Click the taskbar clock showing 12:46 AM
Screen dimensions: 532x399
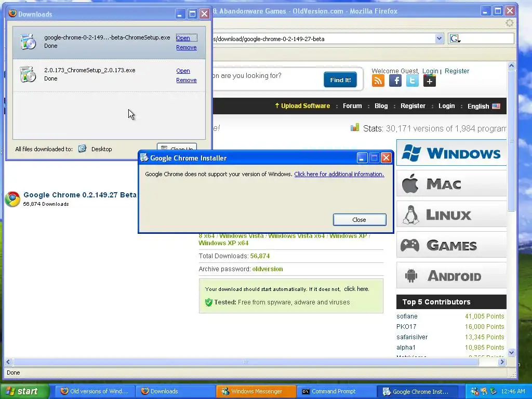(x=513, y=391)
